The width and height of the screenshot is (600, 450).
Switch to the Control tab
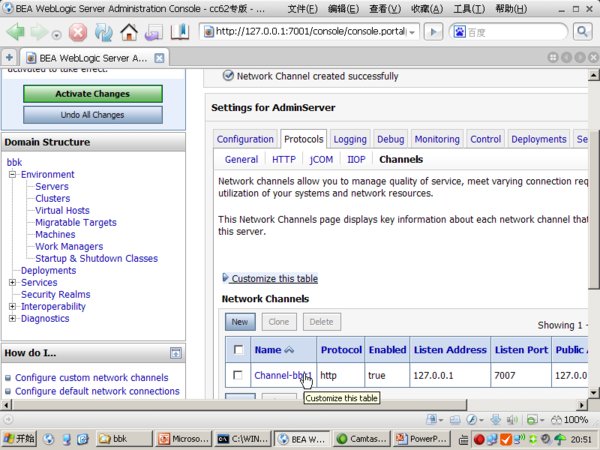pyautogui.click(x=486, y=139)
